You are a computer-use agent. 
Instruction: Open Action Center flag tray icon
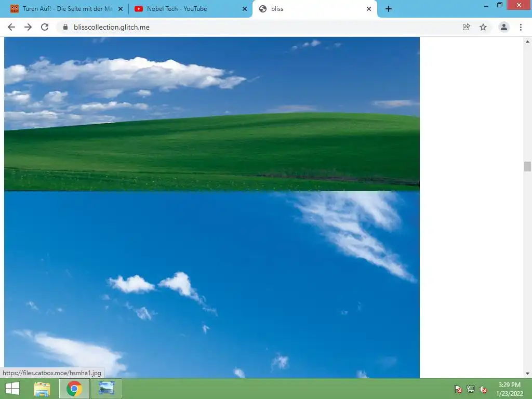pos(458,389)
